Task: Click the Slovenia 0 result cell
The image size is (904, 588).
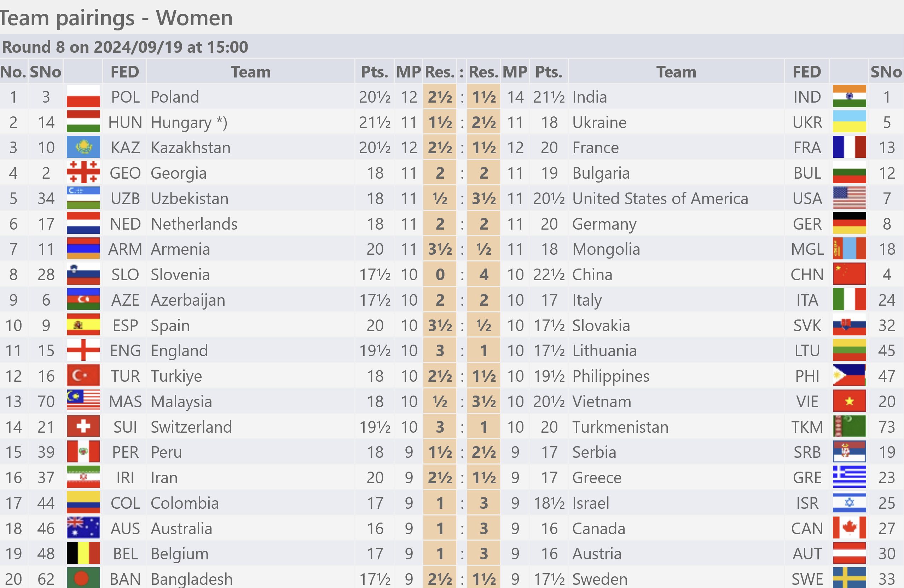Action: point(440,275)
